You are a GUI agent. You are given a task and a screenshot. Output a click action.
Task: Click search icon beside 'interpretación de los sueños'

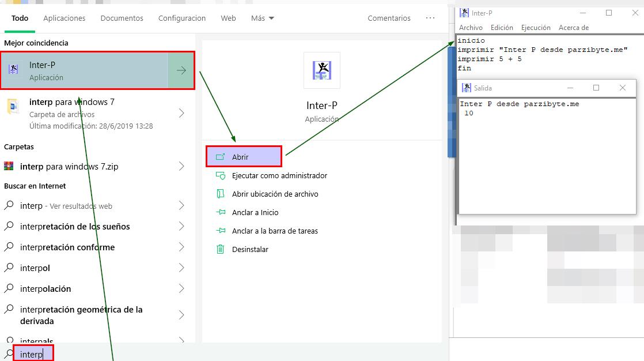tap(9, 225)
